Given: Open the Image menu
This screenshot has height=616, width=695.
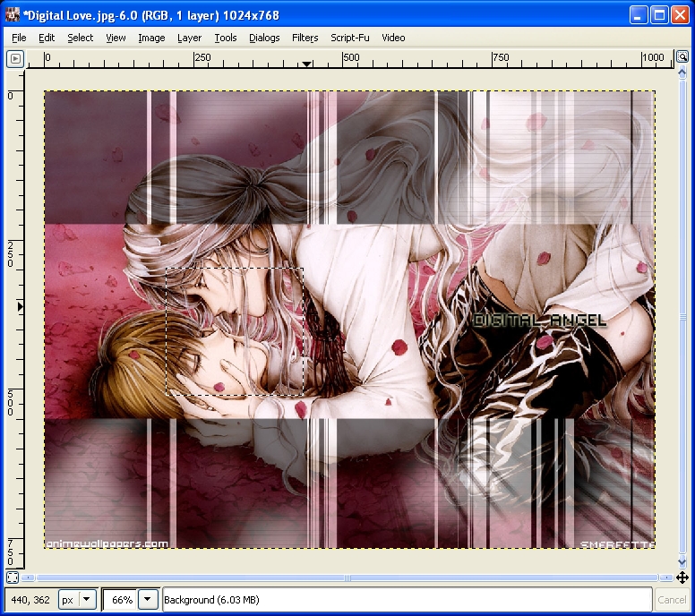Looking at the screenshot, I should point(151,38).
